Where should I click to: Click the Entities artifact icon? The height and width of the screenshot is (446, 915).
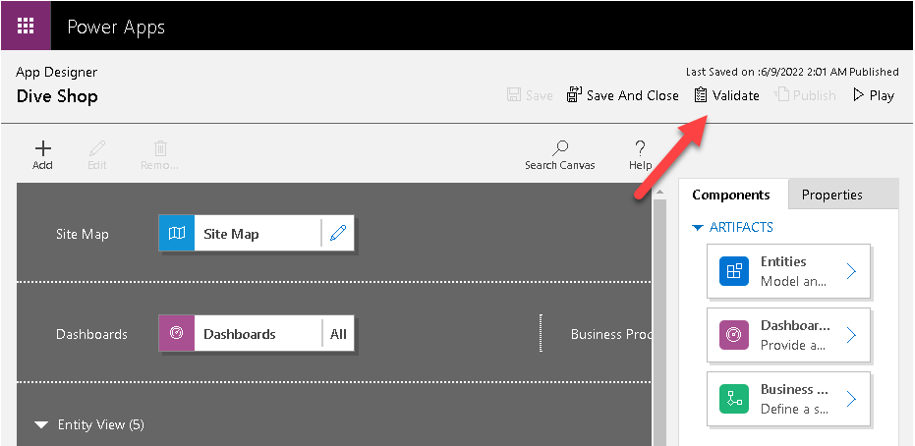(x=734, y=271)
